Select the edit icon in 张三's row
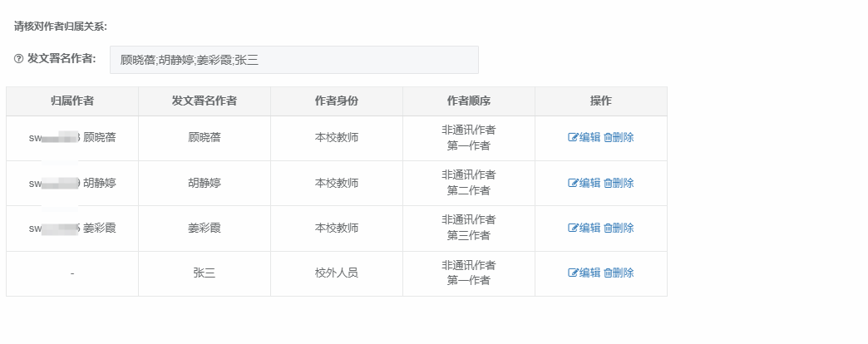Screen dimensions: 868x344 tap(573, 273)
